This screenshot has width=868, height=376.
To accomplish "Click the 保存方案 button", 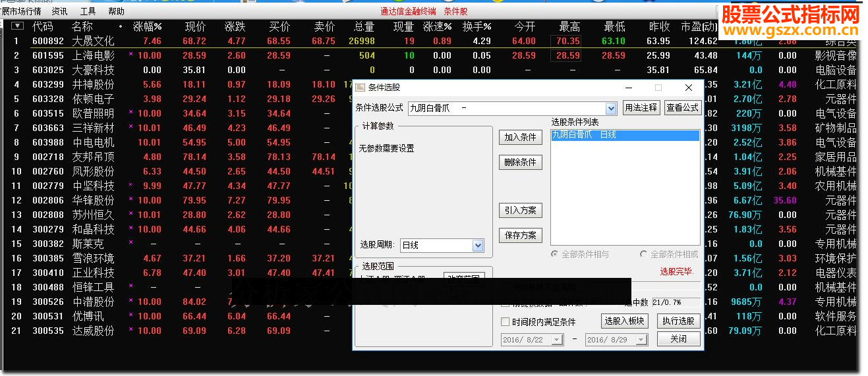I will tap(521, 235).
